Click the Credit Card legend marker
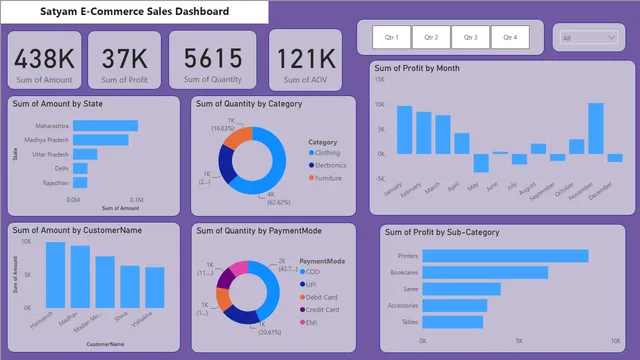The image size is (640, 360). point(302,310)
